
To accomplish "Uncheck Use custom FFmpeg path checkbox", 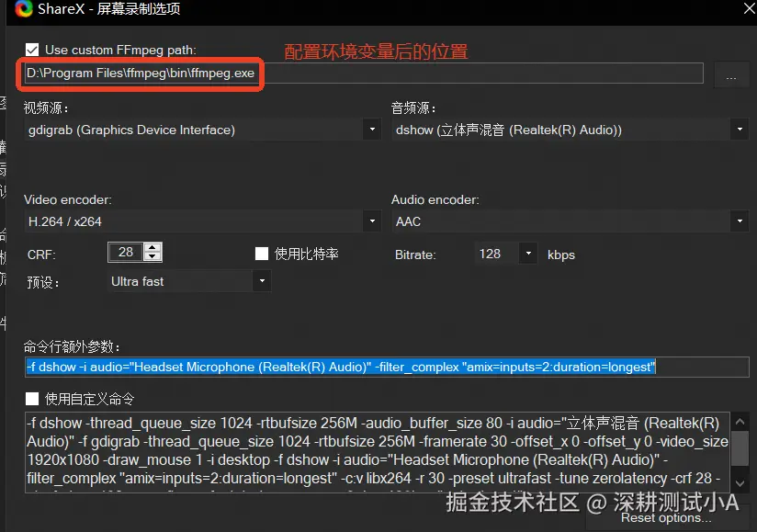I will [x=32, y=50].
